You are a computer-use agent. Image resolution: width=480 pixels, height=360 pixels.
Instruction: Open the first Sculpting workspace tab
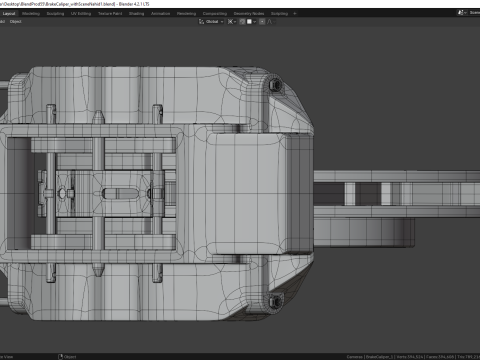point(55,13)
